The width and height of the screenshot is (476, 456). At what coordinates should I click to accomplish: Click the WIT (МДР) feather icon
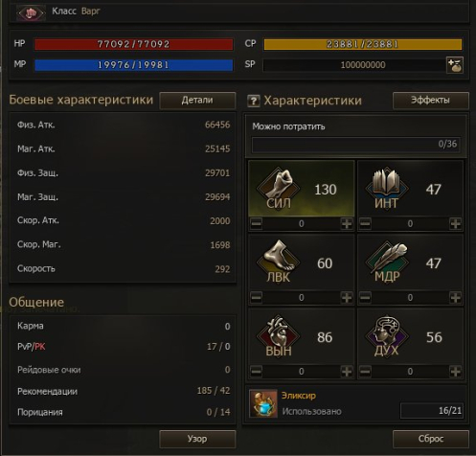[387, 261]
